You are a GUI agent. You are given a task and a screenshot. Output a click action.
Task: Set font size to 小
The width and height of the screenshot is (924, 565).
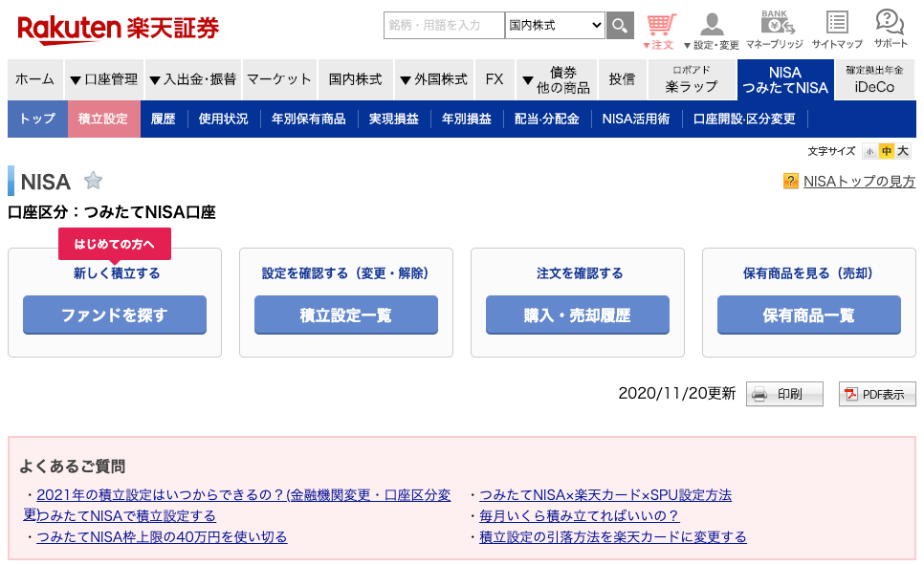(x=869, y=151)
